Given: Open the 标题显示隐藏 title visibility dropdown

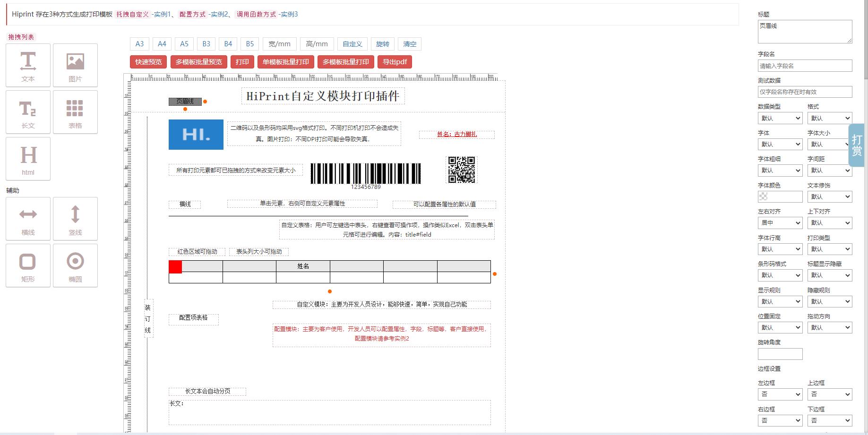Looking at the screenshot, I should tap(830, 275).
